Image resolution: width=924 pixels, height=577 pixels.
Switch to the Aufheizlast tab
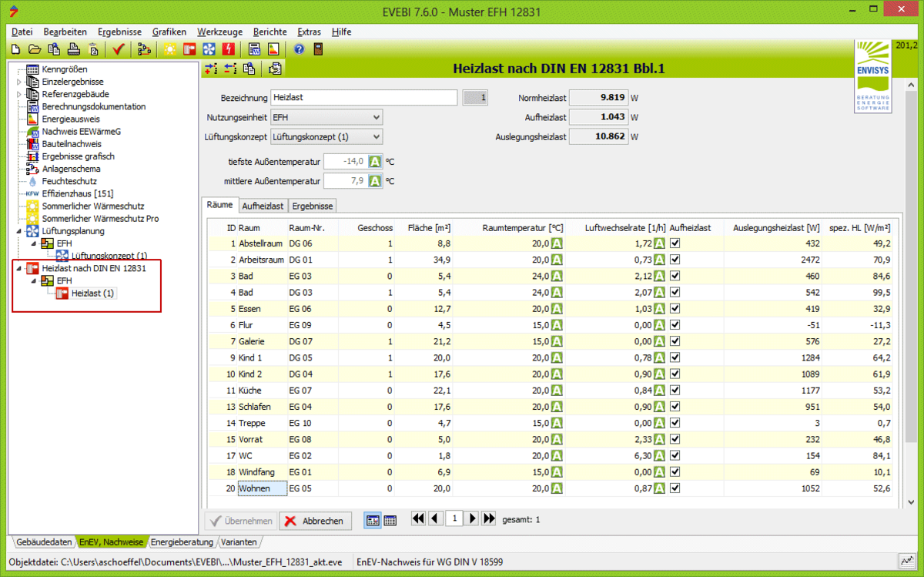point(263,206)
